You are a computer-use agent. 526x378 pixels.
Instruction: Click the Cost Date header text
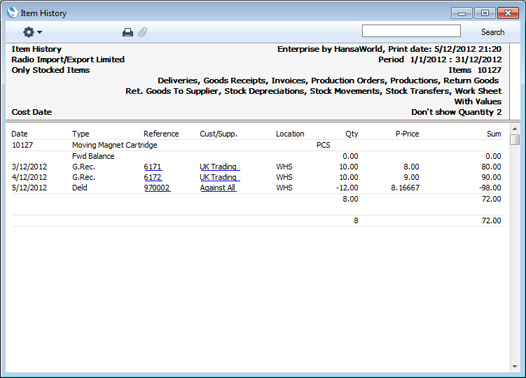point(32,112)
